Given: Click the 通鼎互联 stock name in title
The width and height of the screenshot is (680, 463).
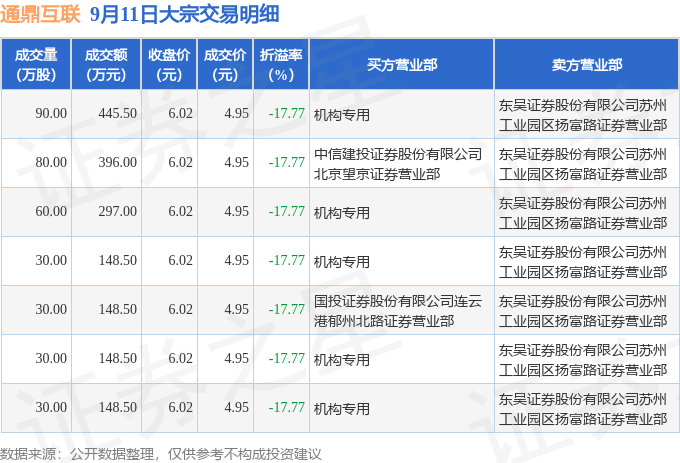Looking at the screenshot, I should tap(40, 14).
